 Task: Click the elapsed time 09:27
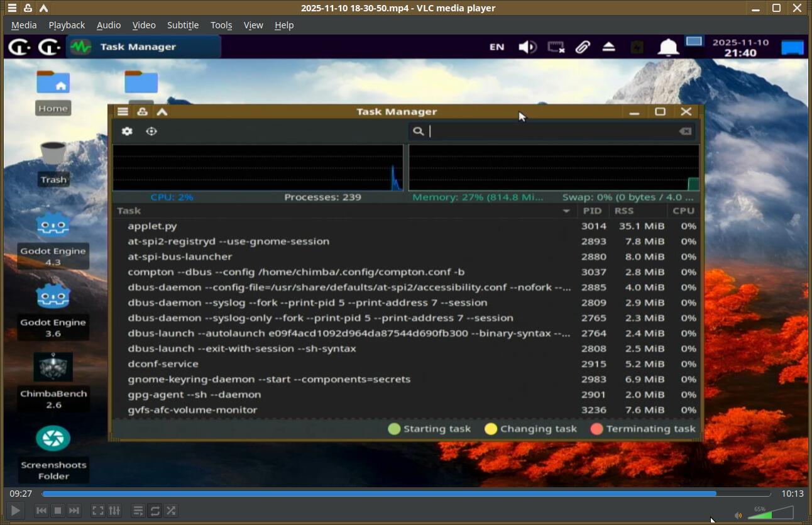click(21, 494)
